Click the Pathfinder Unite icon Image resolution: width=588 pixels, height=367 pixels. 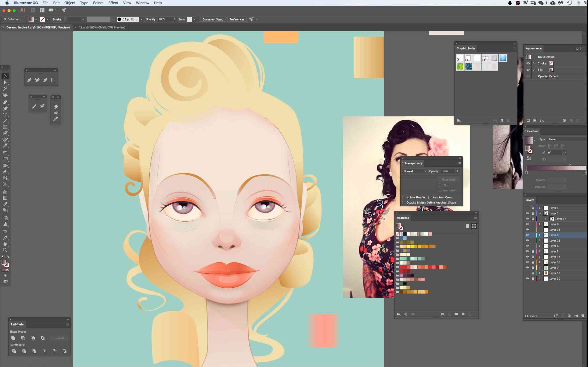pyautogui.click(x=13, y=338)
